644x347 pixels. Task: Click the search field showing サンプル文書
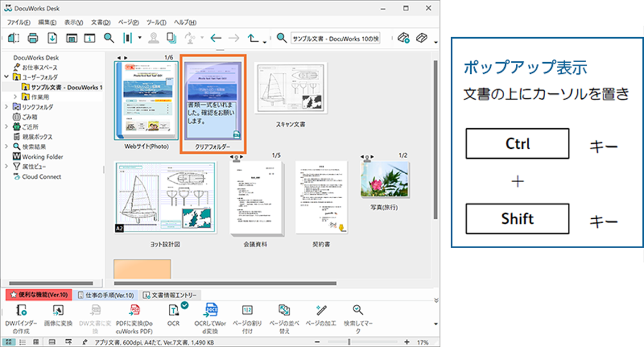[335, 38]
